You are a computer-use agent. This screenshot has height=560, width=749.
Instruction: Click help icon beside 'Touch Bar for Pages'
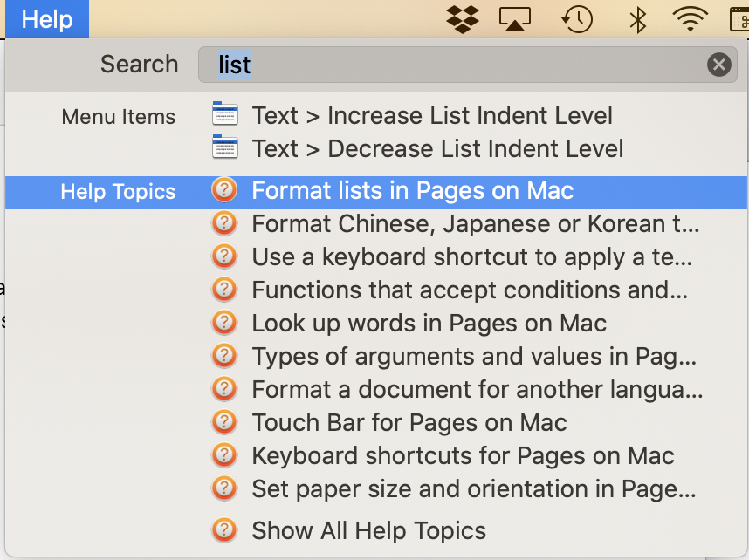coord(224,421)
